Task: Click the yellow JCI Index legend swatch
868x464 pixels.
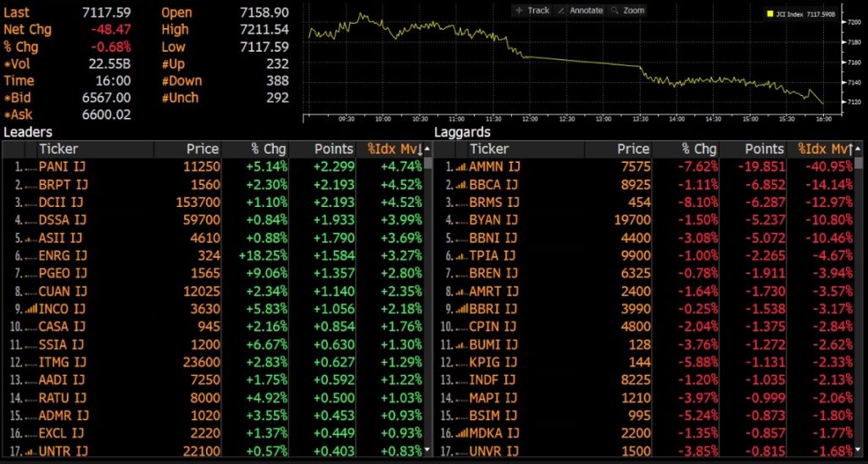Action: pyautogui.click(x=770, y=14)
